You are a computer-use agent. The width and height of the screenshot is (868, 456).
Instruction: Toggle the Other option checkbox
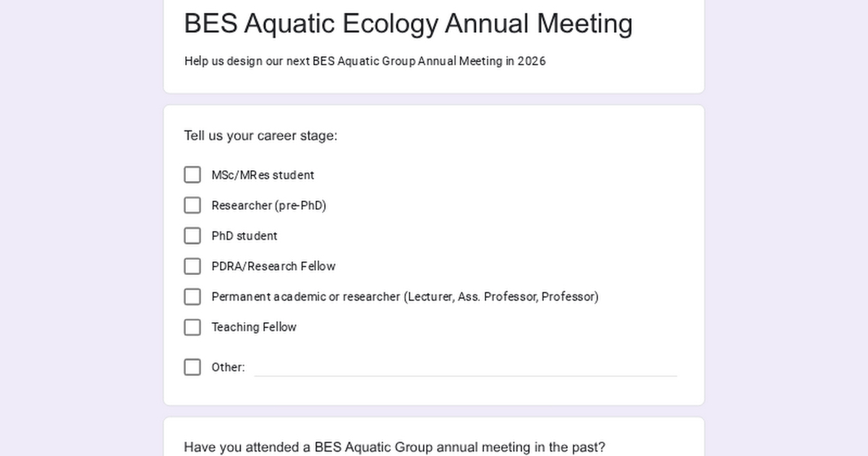coord(192,367)
